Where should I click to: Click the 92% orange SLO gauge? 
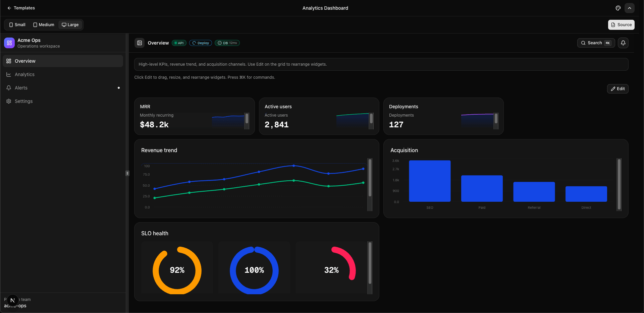(177, 270)
